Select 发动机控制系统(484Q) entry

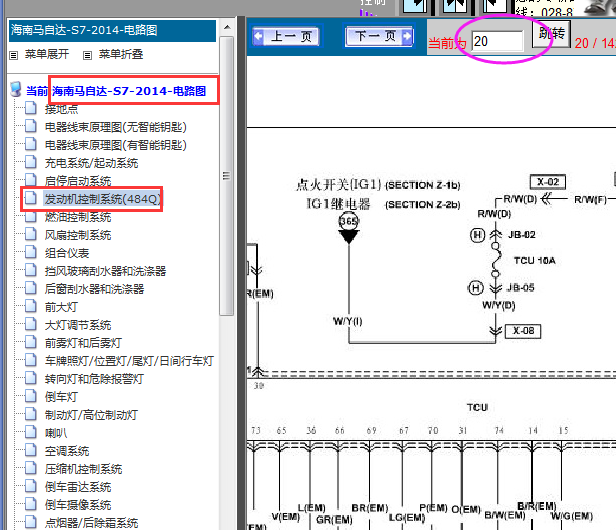[102, 199]
